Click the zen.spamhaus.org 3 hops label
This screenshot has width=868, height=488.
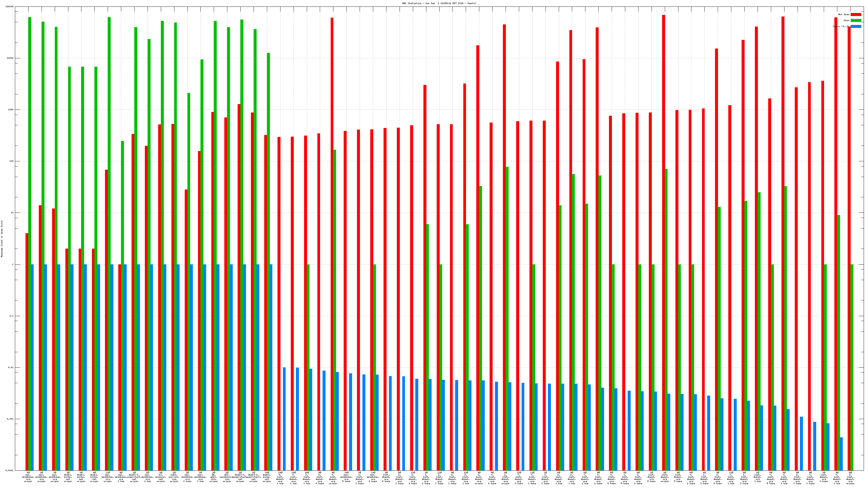click(187, 477)
